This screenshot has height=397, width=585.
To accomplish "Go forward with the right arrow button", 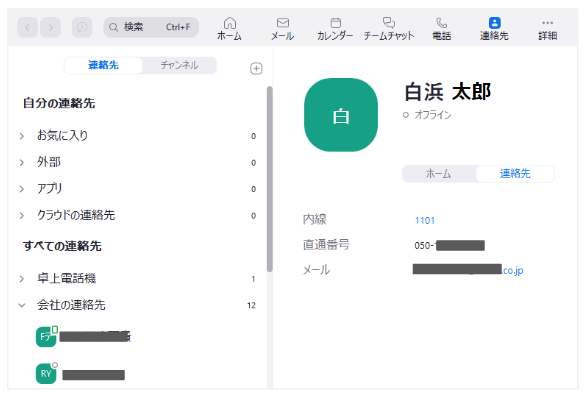I will pos(51,27).
